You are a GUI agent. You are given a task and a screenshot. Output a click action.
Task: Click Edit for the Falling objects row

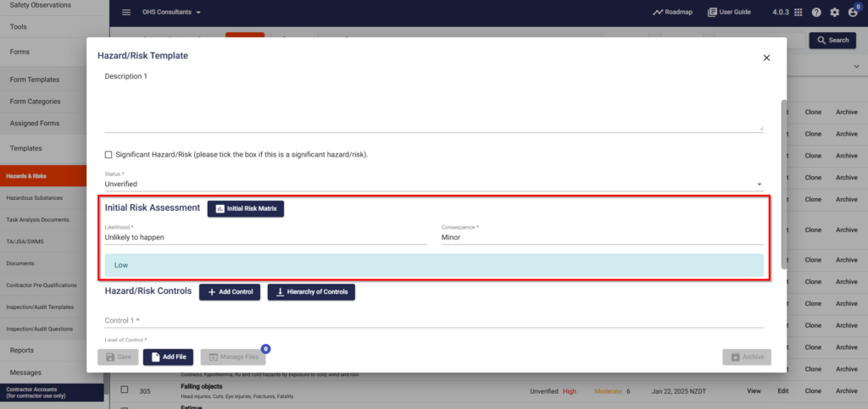click(x=782, y=390)
